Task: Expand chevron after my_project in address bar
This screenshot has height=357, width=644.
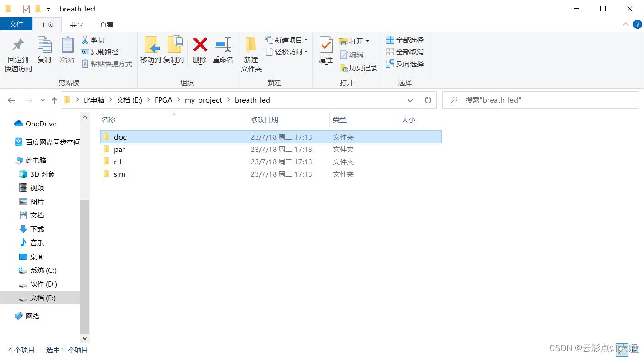Action: point(228,100)
